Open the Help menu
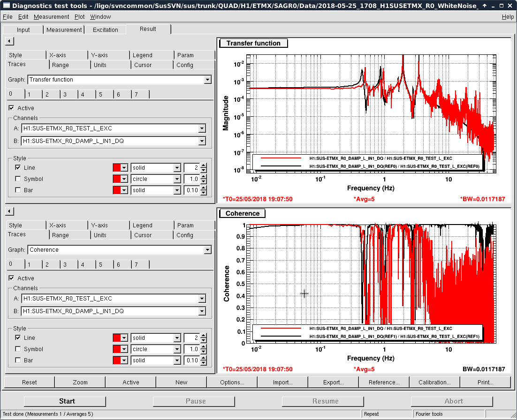The image size is (517, 420). [508, 17]
